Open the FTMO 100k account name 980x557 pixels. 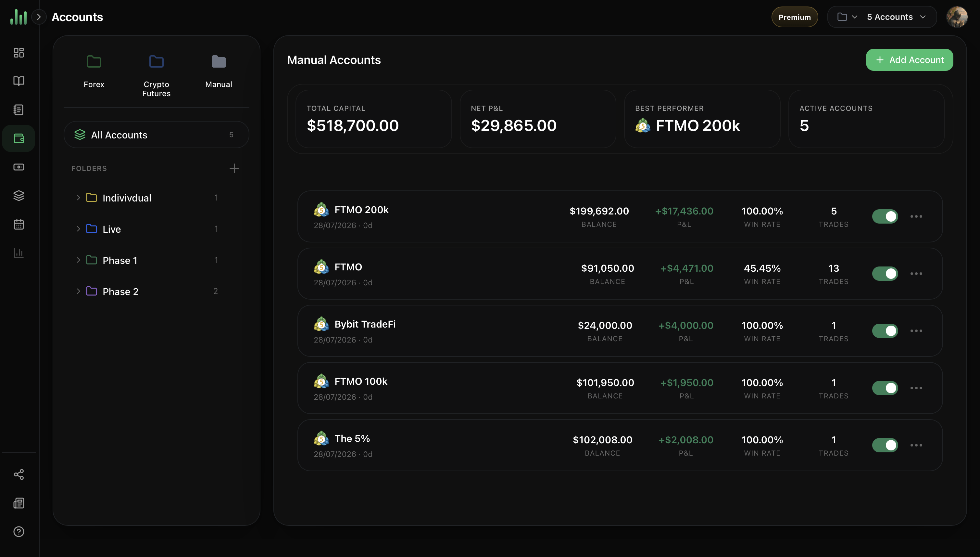coord(361,382)
